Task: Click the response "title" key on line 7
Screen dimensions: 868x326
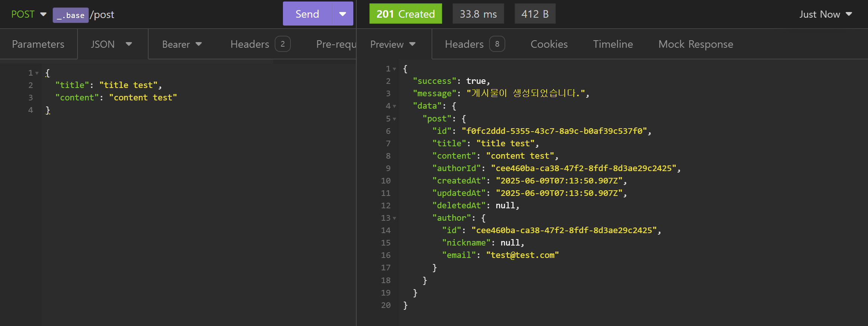Action: tap(449, 144)
